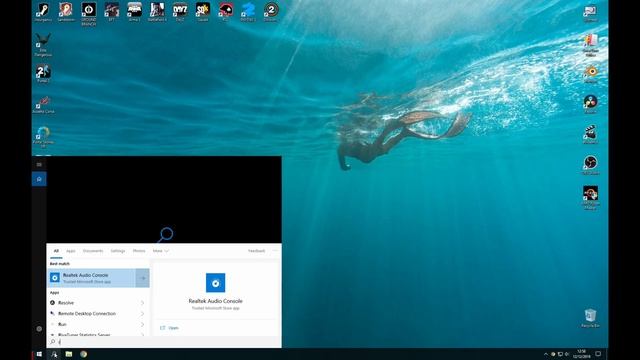
Task: Expand the More filter dropdown
Action: [160, 251]
